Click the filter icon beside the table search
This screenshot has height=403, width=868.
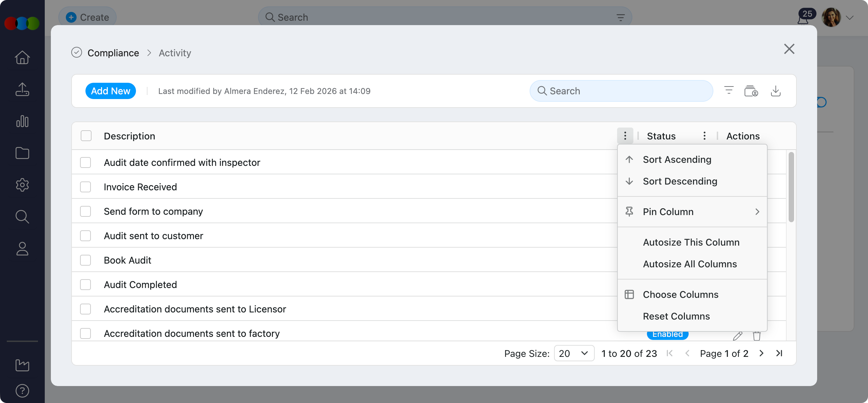coord(729,91)
